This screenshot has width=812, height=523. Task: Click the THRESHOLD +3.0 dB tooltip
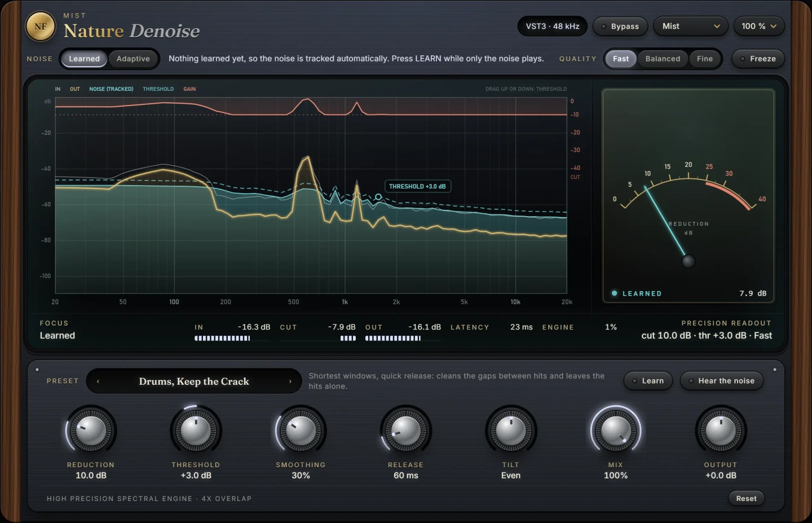(417, 186)
